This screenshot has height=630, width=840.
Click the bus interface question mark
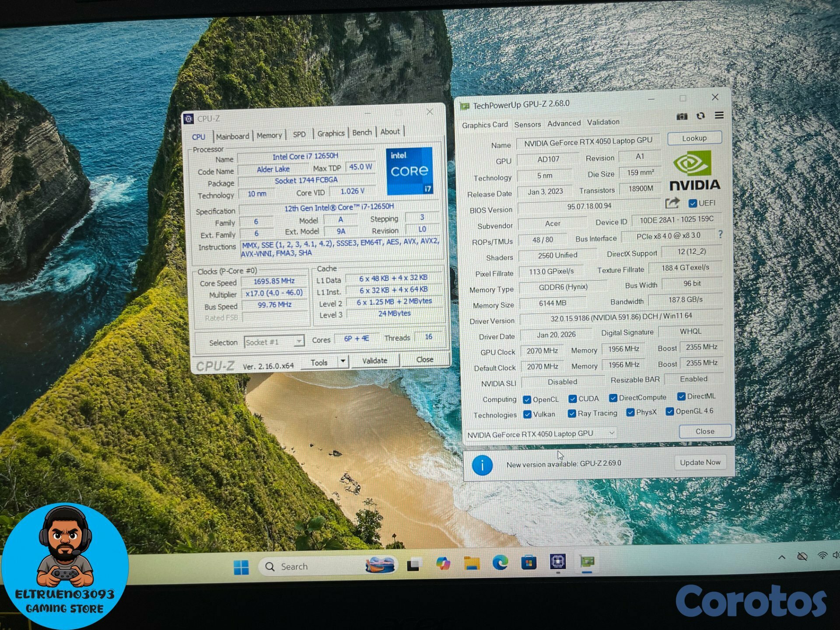(x=720, y=235)
